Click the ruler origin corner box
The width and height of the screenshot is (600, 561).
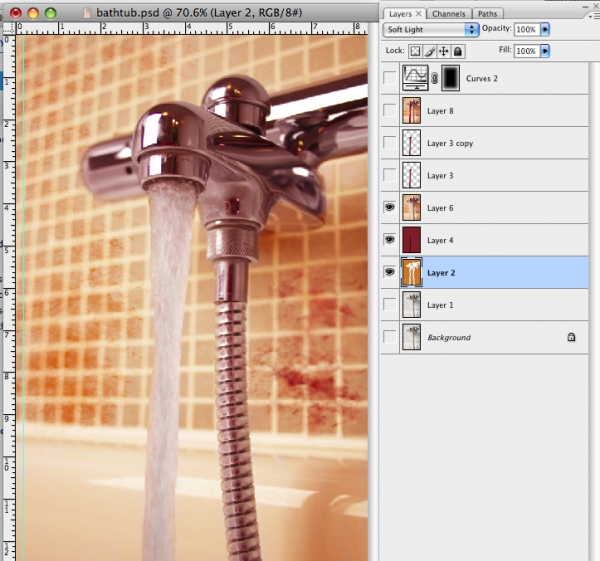(9, 29)
